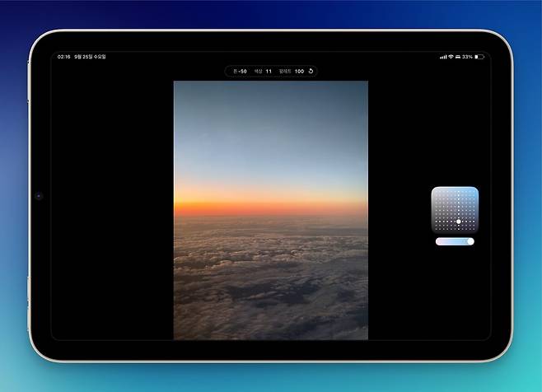Tap the blue sky at top of photo
The width and height of the screenshot is (542, 392).
point(270,115)
